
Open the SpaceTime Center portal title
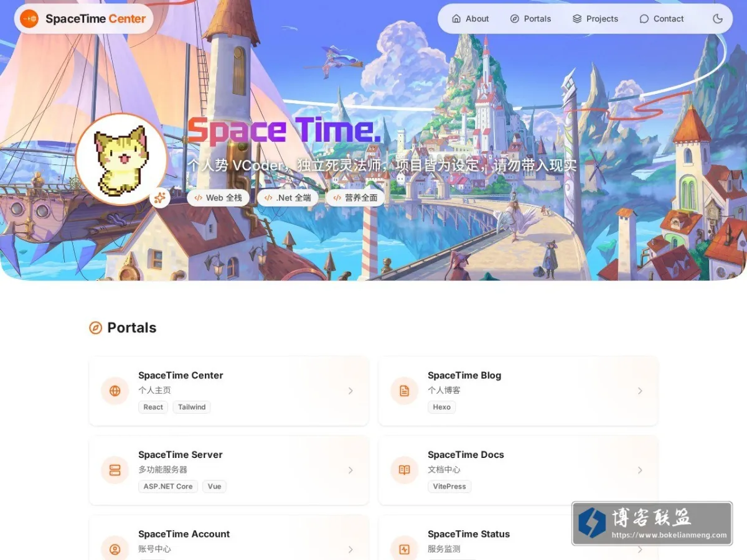click(181, 375)
